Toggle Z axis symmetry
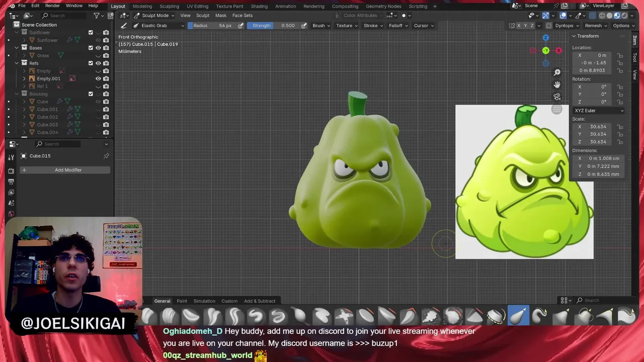 coord(532,26)
